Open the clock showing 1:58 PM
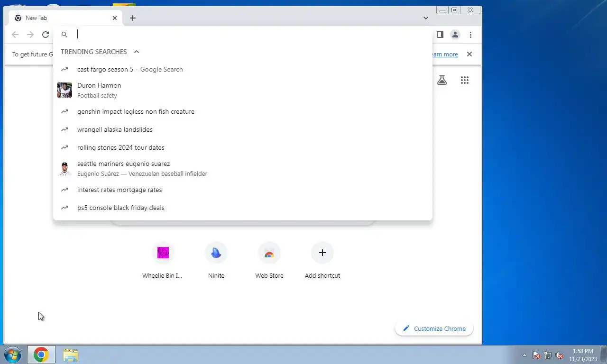Image resolution: width=607 pixels, height=364 pixels. click(583, 355)
